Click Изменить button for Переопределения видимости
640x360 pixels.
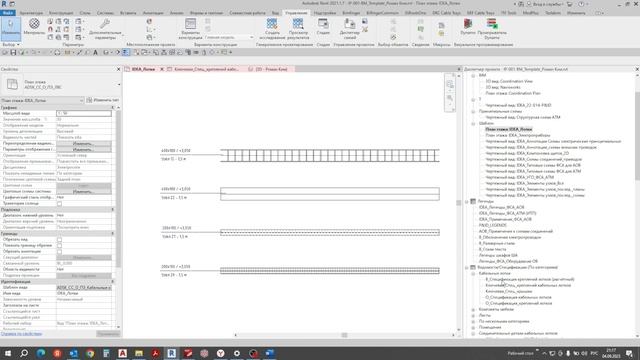(x=84, y=144)
